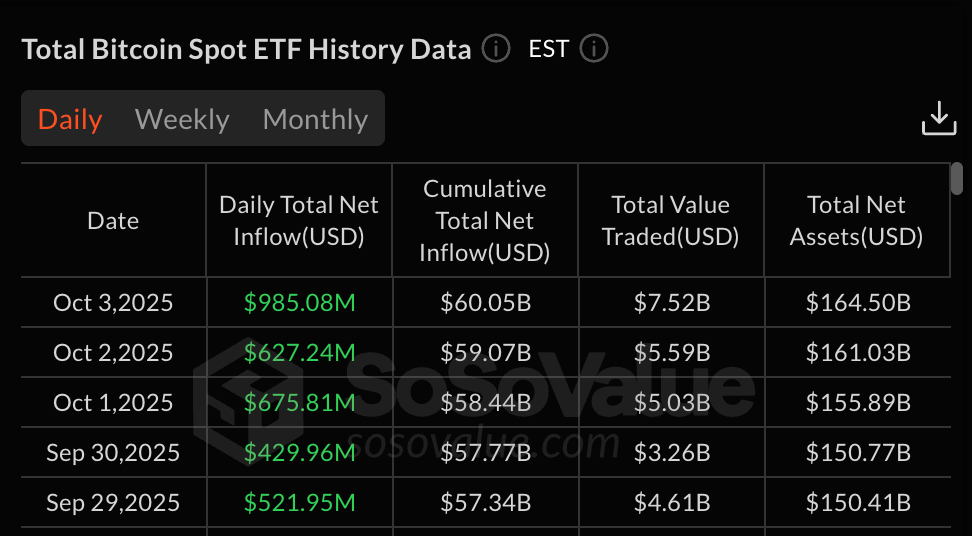
Task: Click the EST timezone label
Action: [548, 49]
